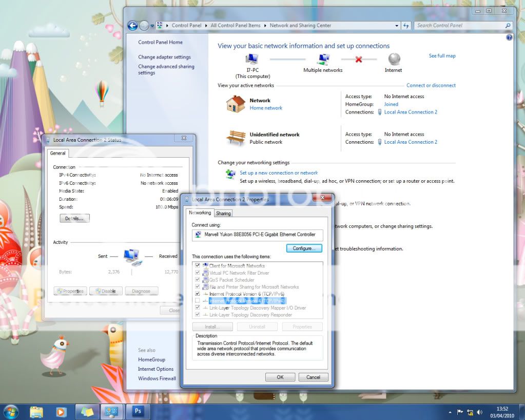Expand arrow before Control Panel breadcrumb
The image size is (525, 420).
(167, 26)
